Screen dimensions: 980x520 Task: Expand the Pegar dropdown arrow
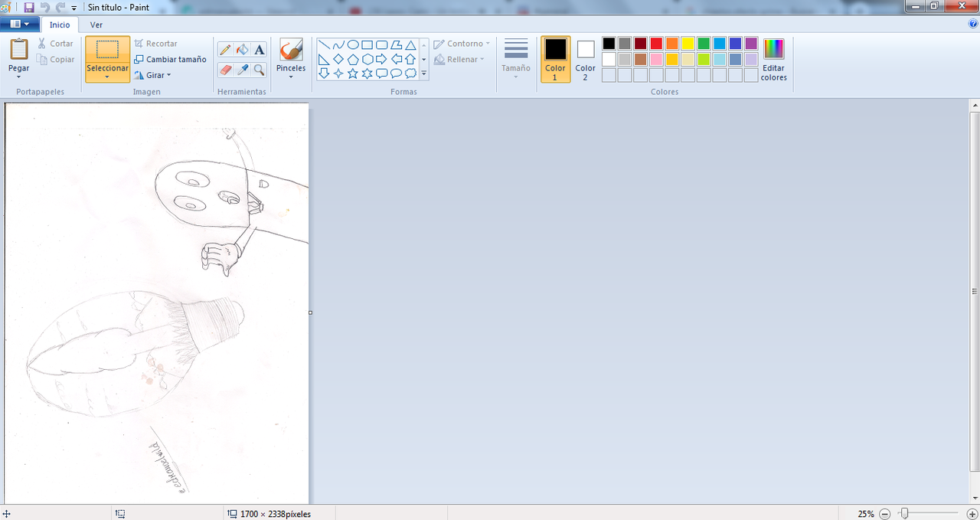18,77
